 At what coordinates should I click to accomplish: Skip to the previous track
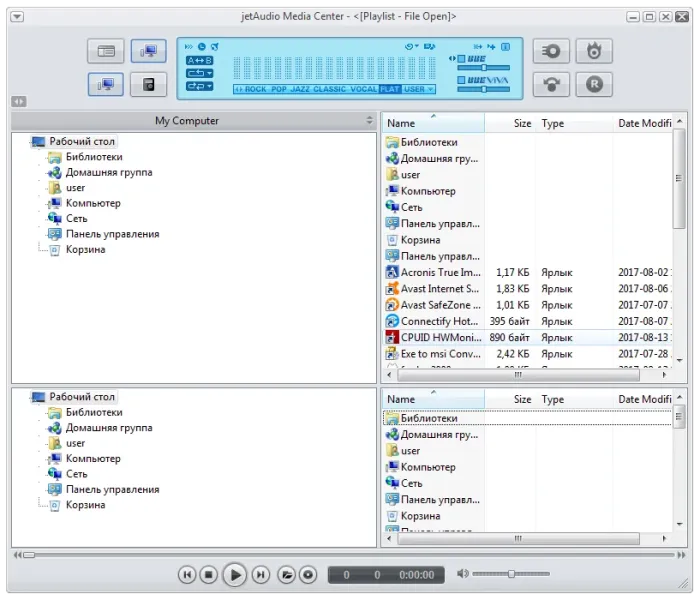(x=187, y=574)
